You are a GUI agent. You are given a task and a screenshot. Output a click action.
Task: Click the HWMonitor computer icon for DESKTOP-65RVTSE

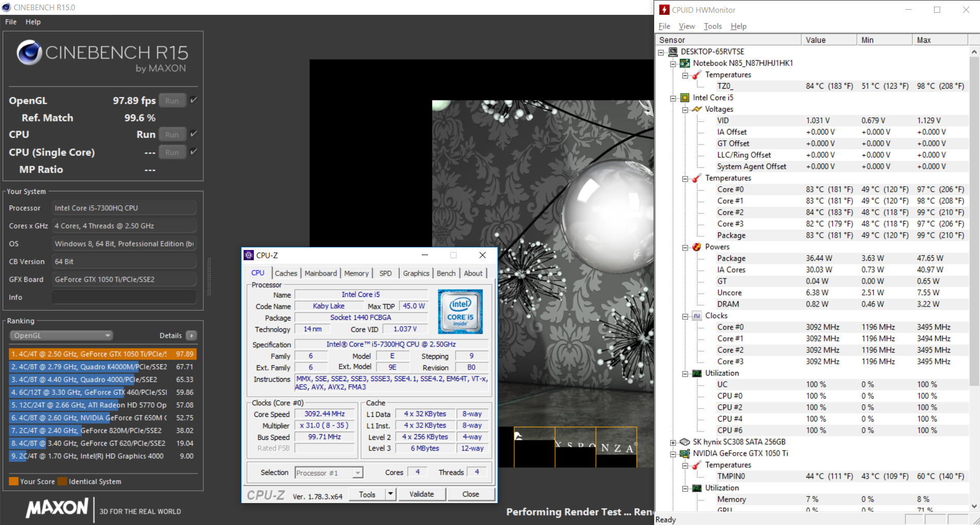point(673,52)
